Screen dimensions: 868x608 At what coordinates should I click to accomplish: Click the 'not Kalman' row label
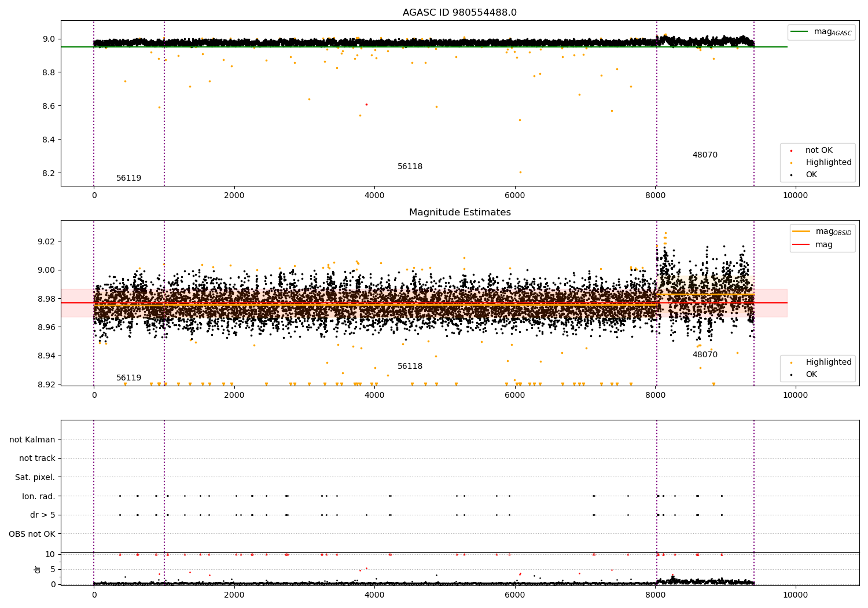32,439
